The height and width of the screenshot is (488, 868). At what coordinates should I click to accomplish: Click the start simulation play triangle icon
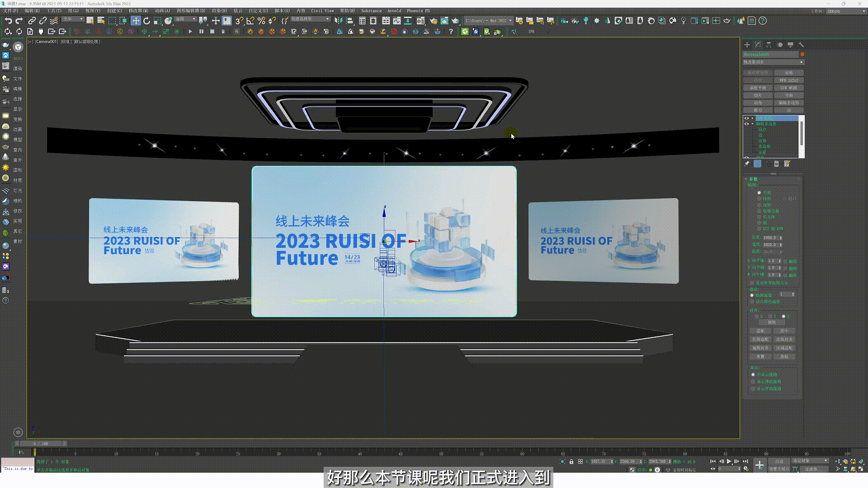tap(190, 32)
